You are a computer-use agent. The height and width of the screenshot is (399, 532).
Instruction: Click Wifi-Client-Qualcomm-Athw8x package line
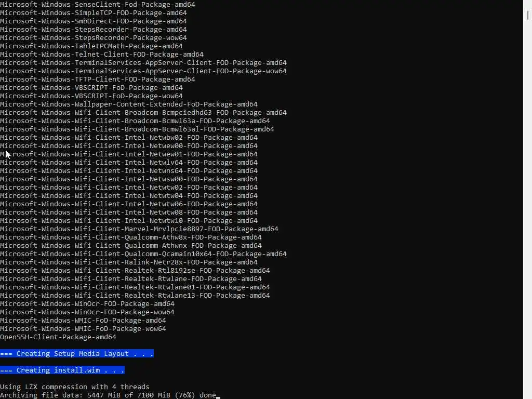click(x=130, y=237)
